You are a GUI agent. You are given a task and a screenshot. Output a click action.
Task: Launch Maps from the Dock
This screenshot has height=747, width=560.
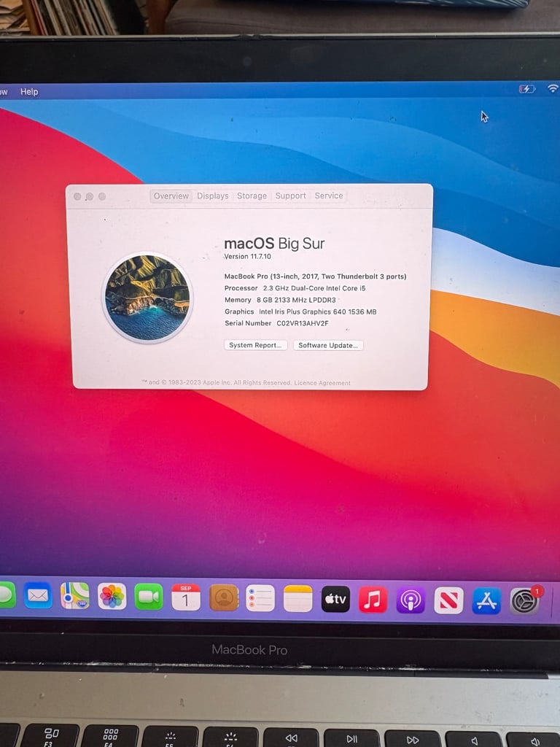pos(75,595)
